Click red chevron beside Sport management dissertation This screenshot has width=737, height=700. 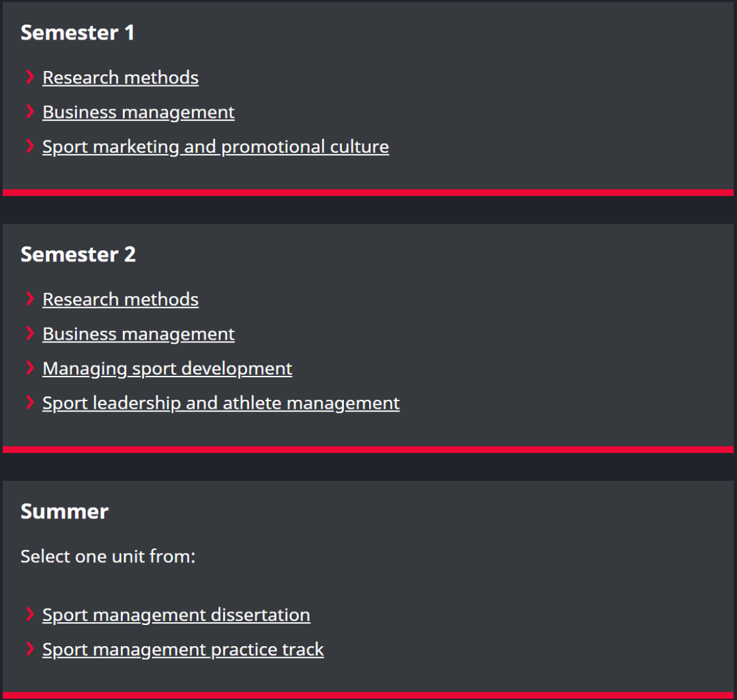point(29,614)
